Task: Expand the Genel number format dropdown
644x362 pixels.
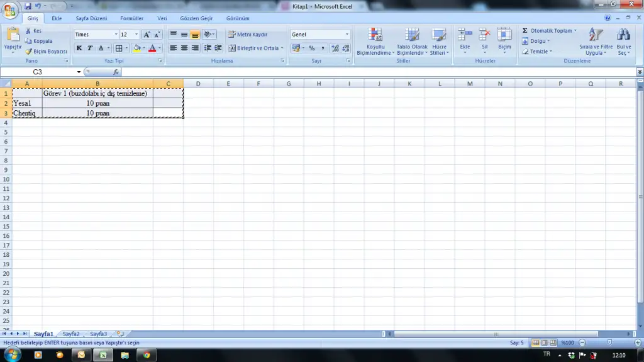Action: tap(347, 35)
